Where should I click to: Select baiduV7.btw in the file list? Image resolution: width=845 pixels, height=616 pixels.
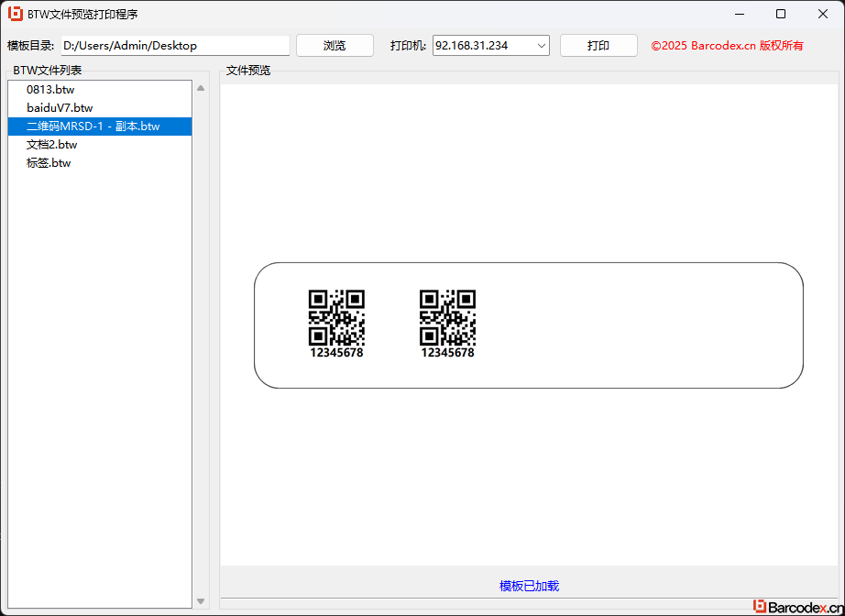pos(100,108)
